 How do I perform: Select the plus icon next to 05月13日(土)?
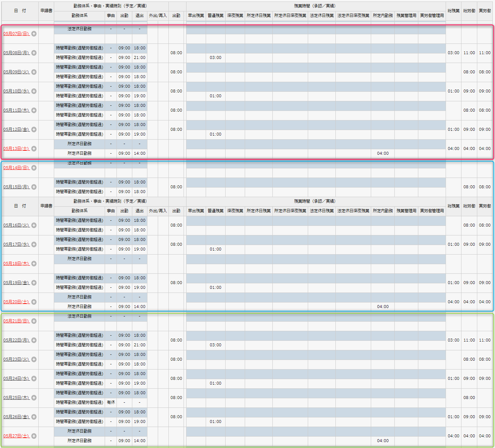point(34,149)
